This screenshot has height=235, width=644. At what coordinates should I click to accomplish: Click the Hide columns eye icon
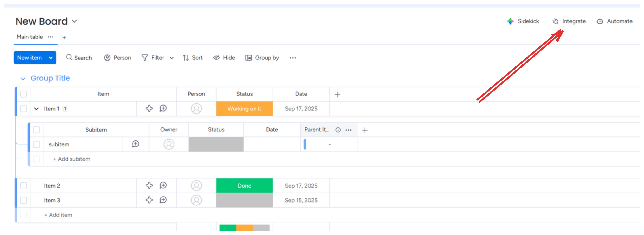click(216, 58)
